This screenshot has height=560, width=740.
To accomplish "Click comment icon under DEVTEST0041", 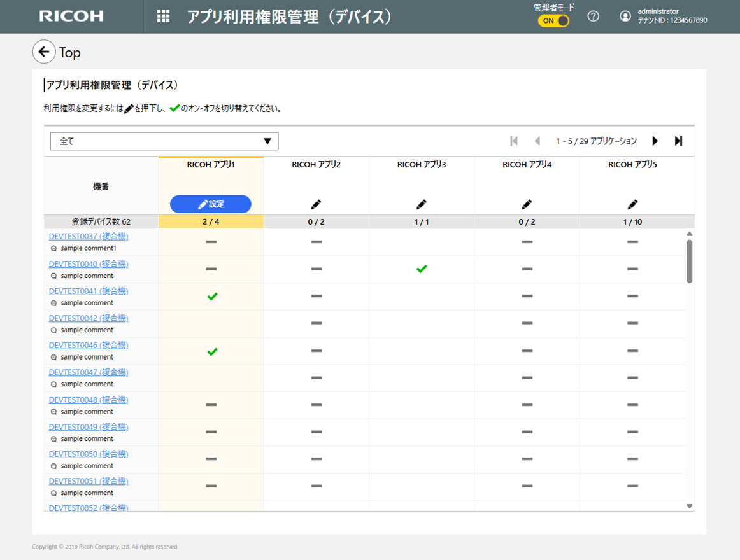I will pos(53,304).
